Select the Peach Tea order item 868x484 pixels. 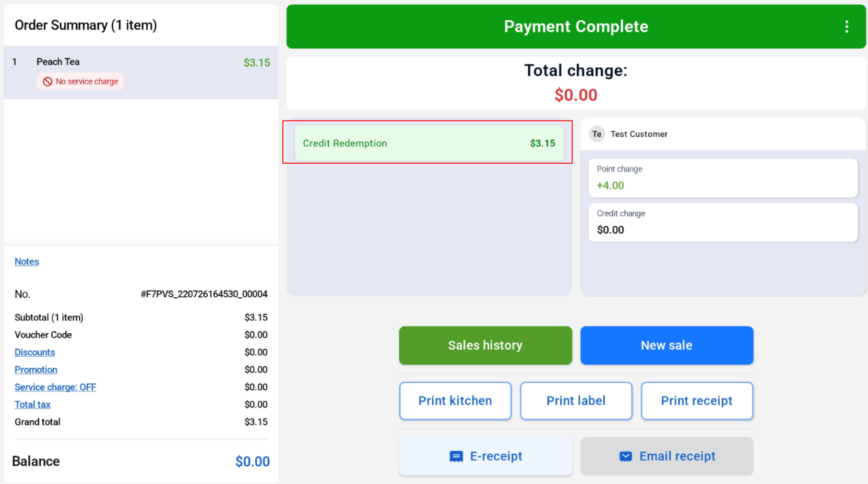(x=141, y=73)
